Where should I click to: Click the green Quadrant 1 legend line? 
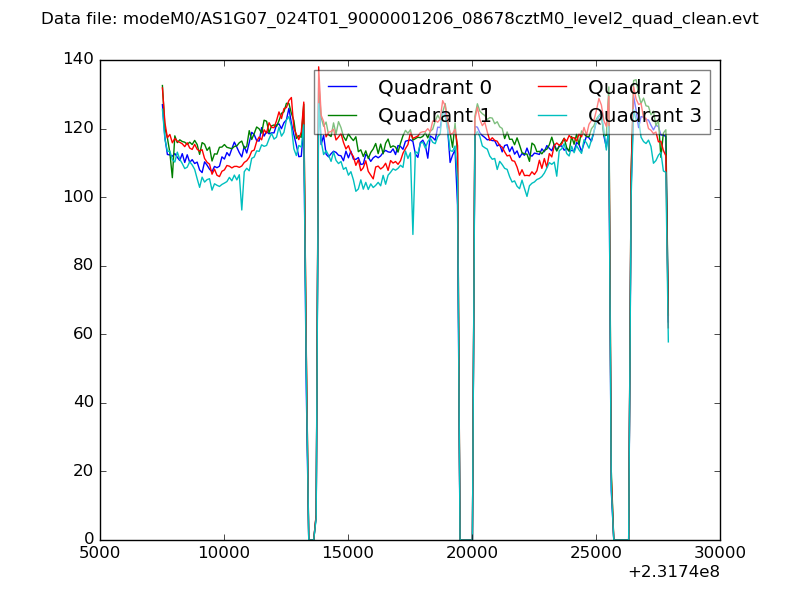click(345, 116)
